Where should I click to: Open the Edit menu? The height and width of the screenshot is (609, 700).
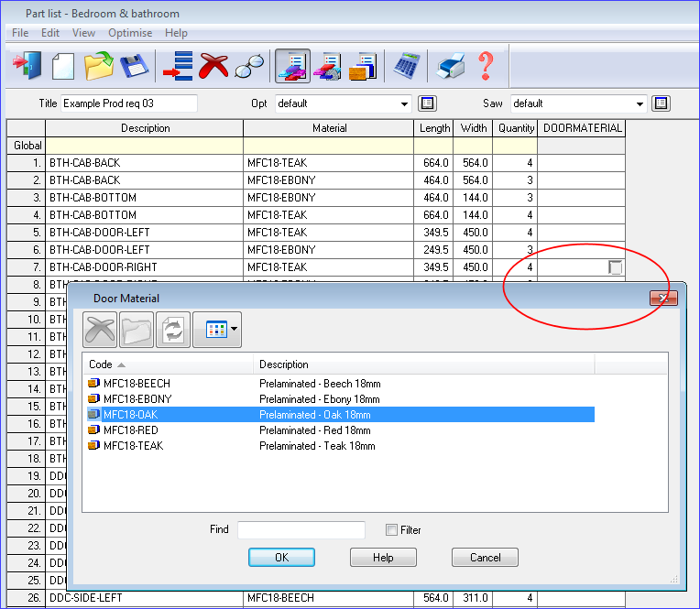(50, 33)
